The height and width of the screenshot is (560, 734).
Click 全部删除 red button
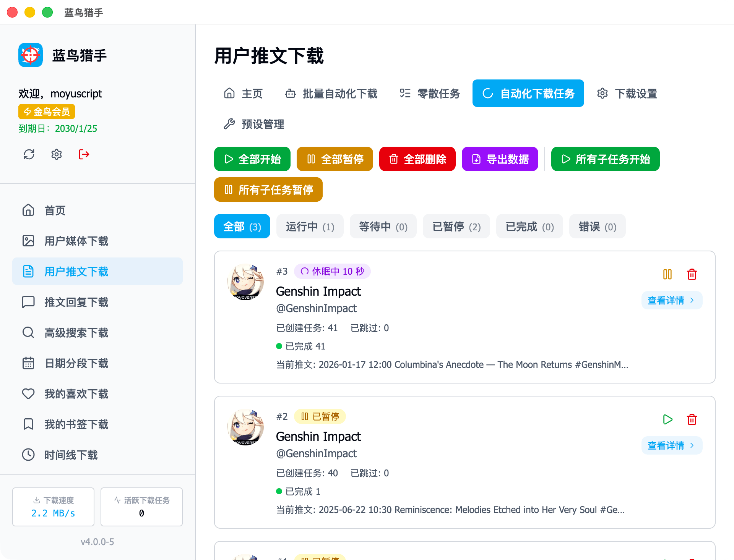pyautogui.click(x=417, y=159)
